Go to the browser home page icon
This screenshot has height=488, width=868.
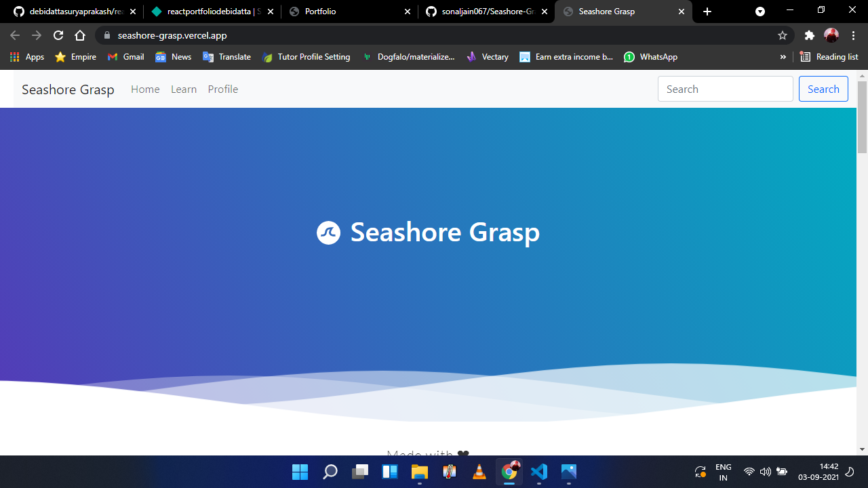click(80, 35)
